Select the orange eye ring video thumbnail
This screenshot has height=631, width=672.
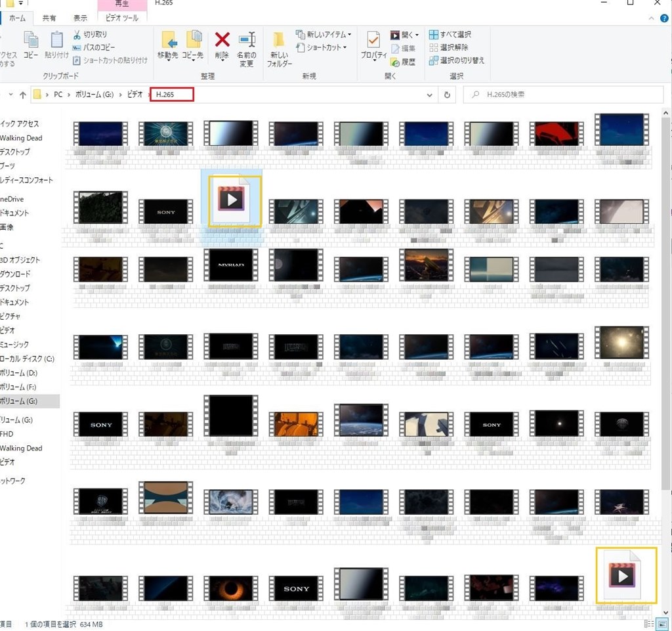pyautogui.click(x=231, y=588)
